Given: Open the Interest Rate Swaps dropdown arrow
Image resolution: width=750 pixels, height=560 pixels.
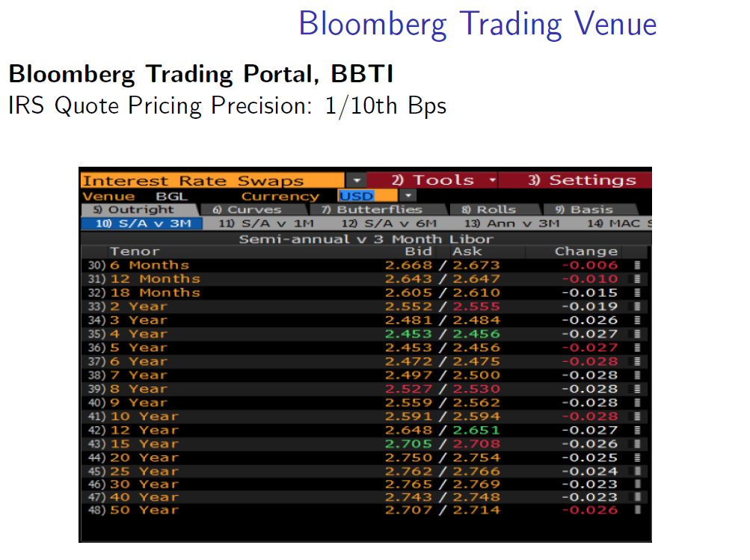Looking at the screenshot, I should point(357,181).
